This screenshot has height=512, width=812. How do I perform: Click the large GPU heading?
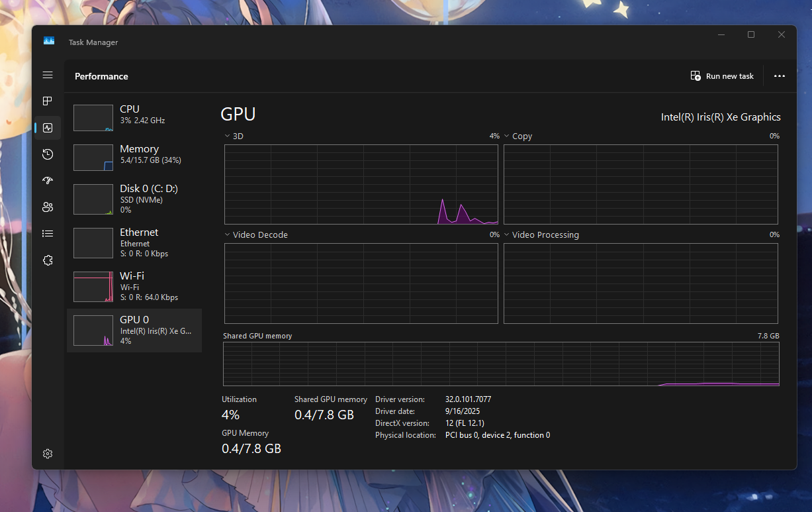tap(238, 114)
